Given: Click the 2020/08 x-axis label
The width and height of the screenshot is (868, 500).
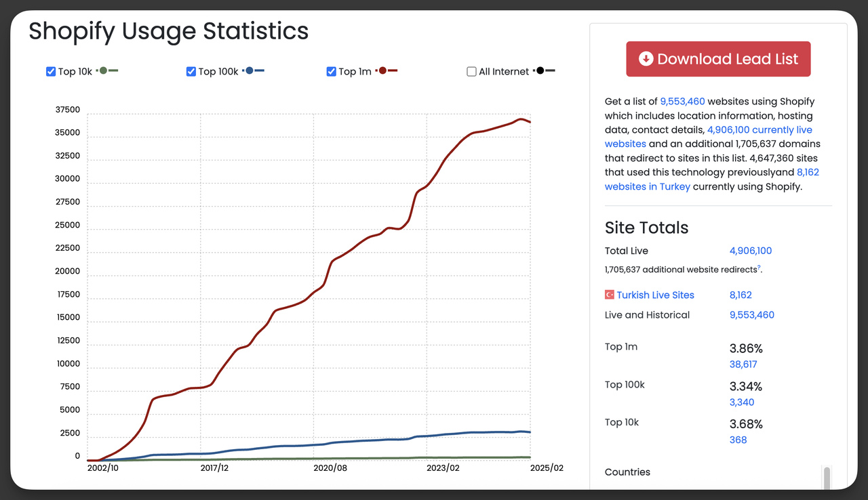Looking at the screenshot, I should 330,468.
